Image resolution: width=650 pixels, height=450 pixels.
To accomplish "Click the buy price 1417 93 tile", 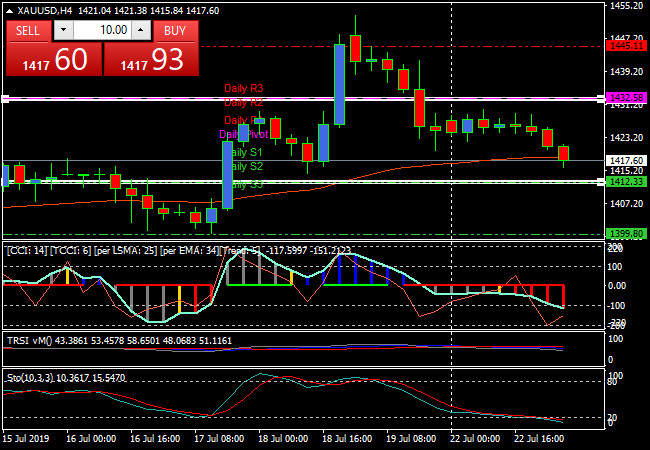I will [x=150, y=60].
